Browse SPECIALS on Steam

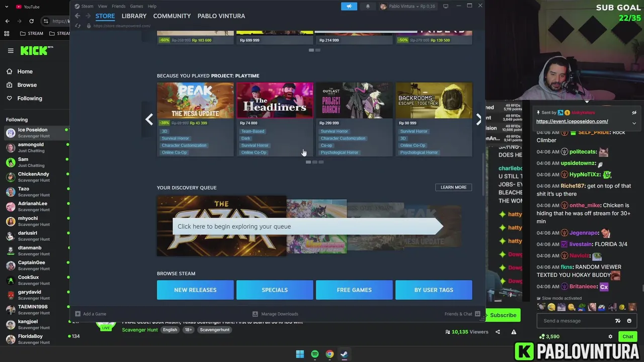click(x=275, y=290)
